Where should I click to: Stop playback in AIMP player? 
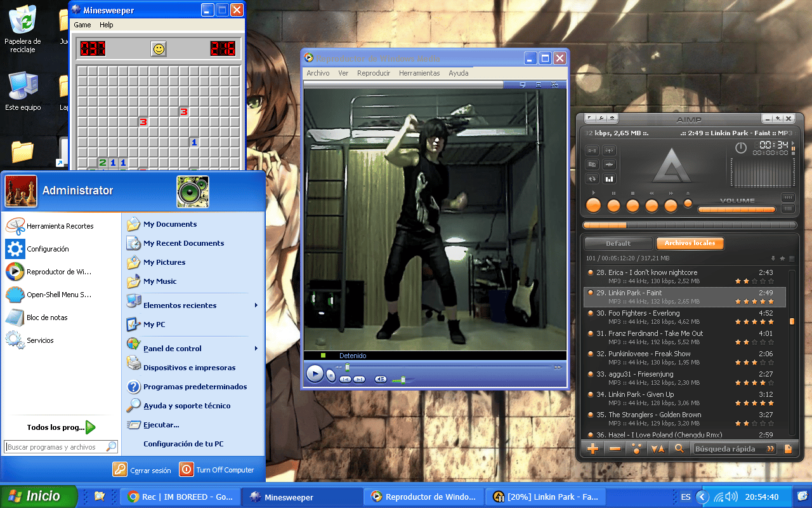pos(632,205)
